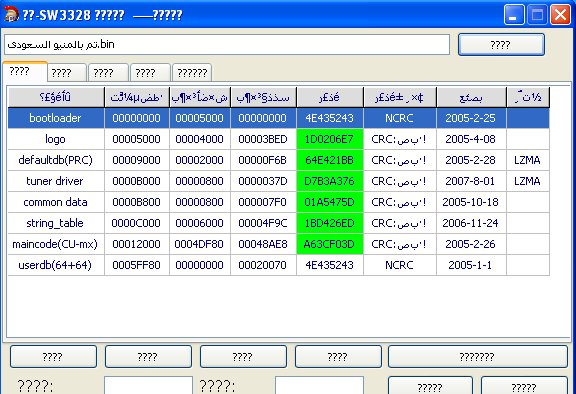
Task: Click the size cell 0004DF80
Action: point(199,244)
